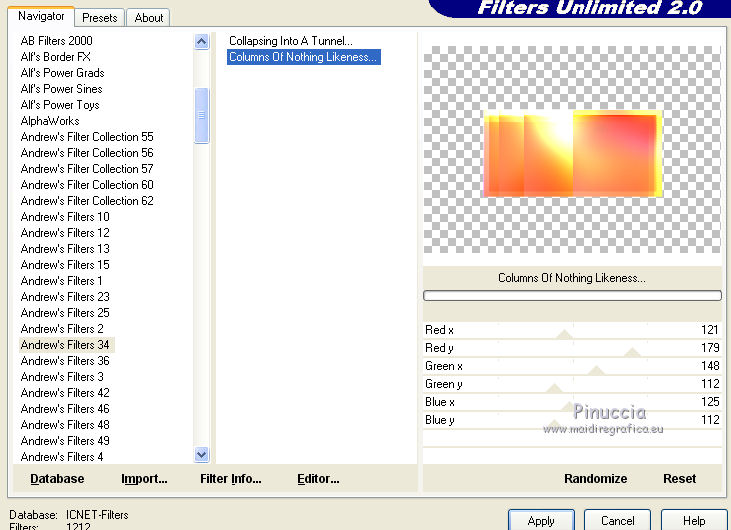This screenshot has height=530, width=731.
Task: Click the progress bar under filter name
Action: coord(572,296)
